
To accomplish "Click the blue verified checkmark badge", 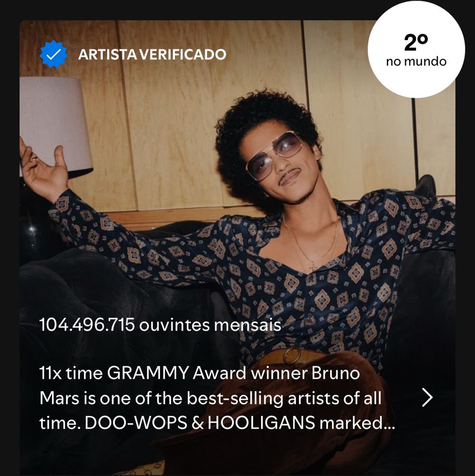I will point(53,54).
